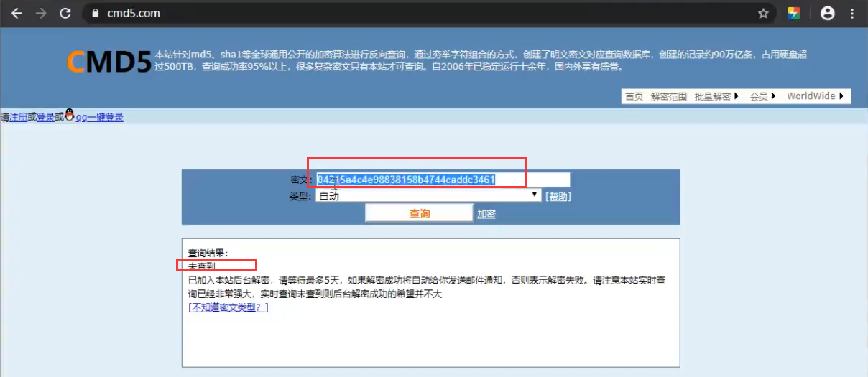Click the 加密 encrypt link
The width and height of the screenshot is (868, 377).
[x=486, y=214]
